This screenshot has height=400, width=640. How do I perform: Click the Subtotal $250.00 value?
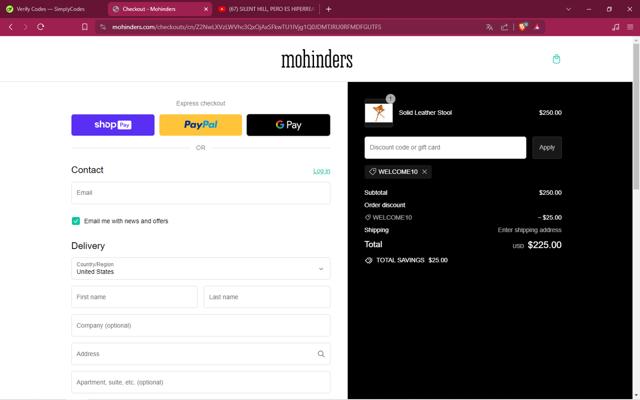(550, 193)
